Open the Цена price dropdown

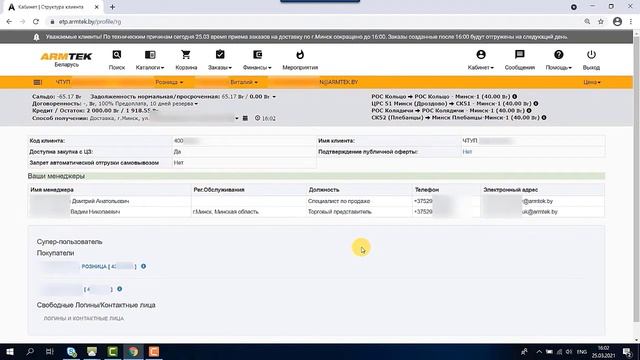coord(592,82)
